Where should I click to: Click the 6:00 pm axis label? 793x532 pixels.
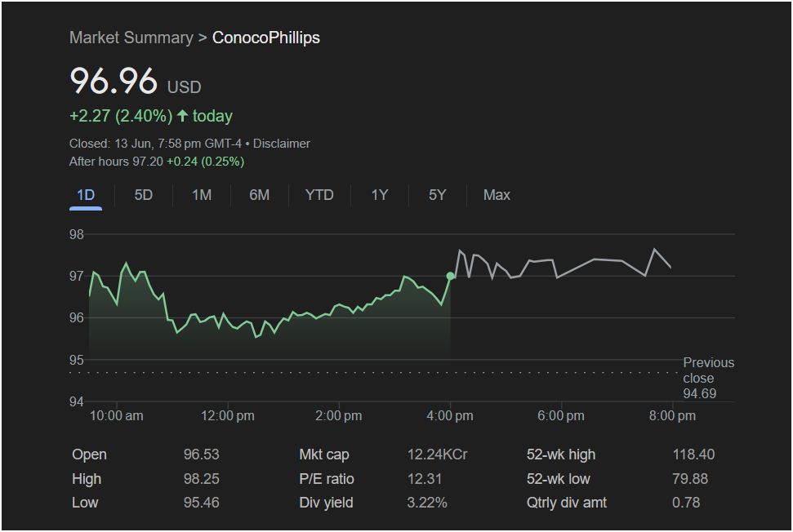[x=561, y=416]
